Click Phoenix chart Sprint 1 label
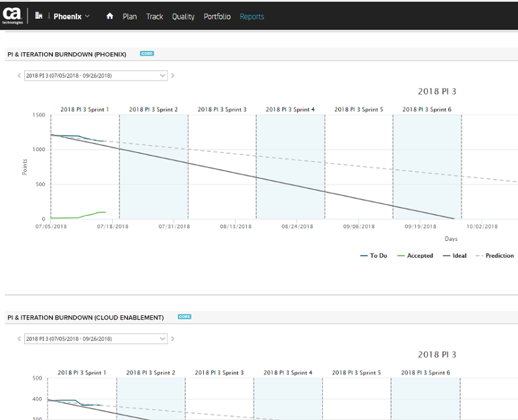Image resolution: width=518 pixels, height=420 pixels. (85, 109)
